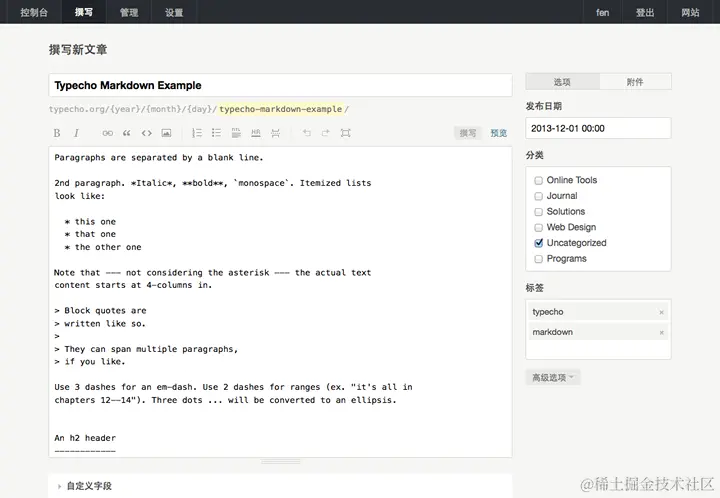Open the 管理 manage menu
The height and width of the screenshot is (498, 720).
click(129, 12)
